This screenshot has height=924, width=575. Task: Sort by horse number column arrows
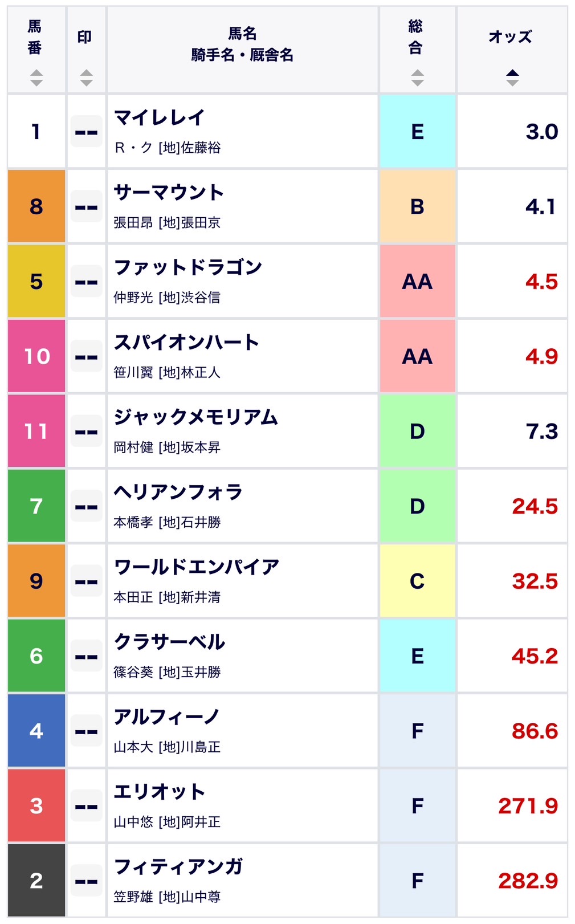point(36,78)
